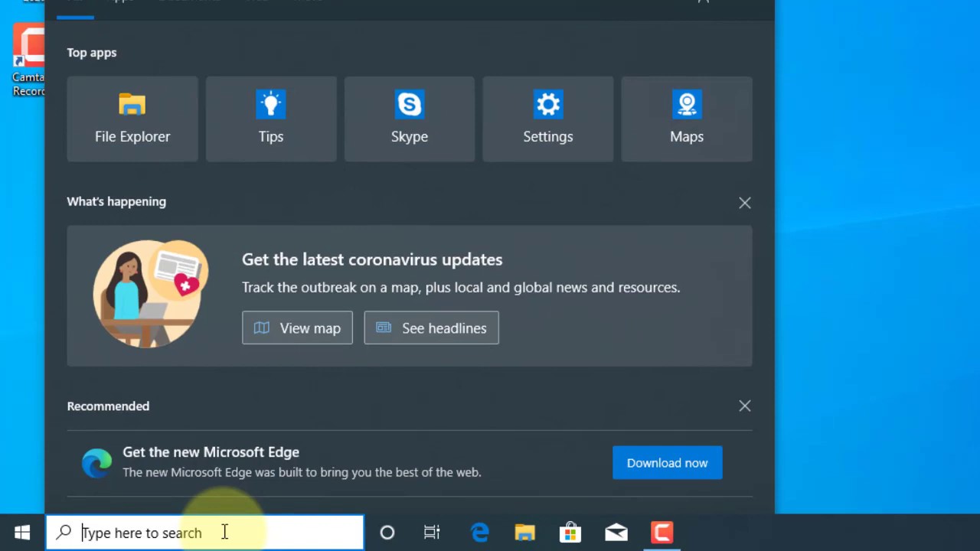The height and width of the screenshot is (551, 980).
Task: Click the See headlines button
Action: coord(431,328)
